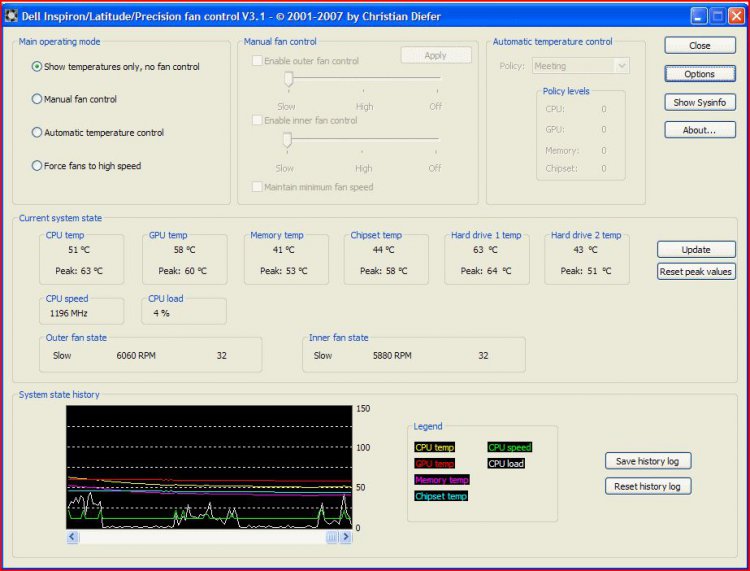Open the Options dialog
Screen dimensions: 750x571
pos(700,74)
